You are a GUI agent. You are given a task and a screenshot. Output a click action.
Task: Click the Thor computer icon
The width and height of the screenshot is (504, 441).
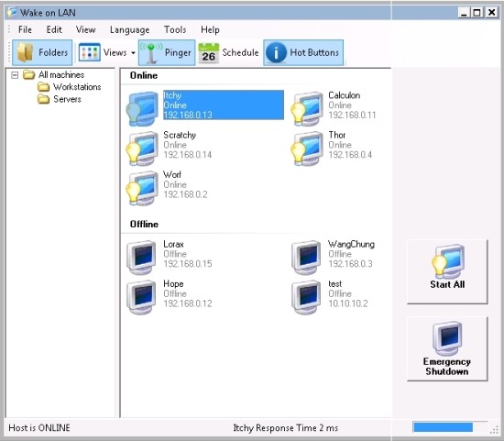tap(307, 148)
